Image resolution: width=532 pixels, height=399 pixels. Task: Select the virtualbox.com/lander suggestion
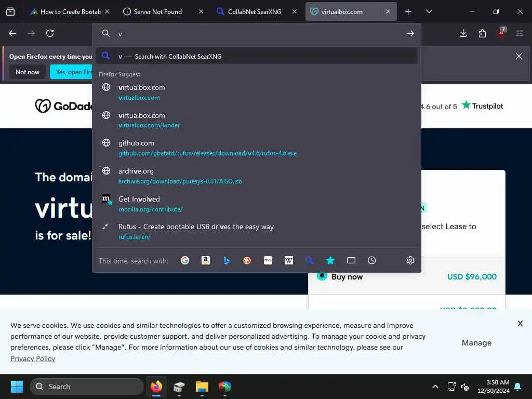(257, 120)
